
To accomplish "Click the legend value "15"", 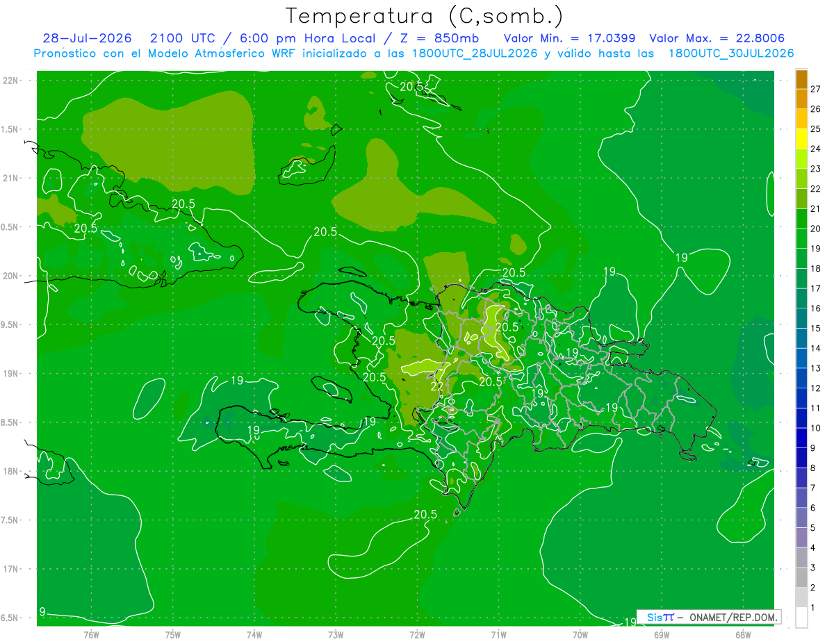I will pyautogui.click(x=815, y=328).
